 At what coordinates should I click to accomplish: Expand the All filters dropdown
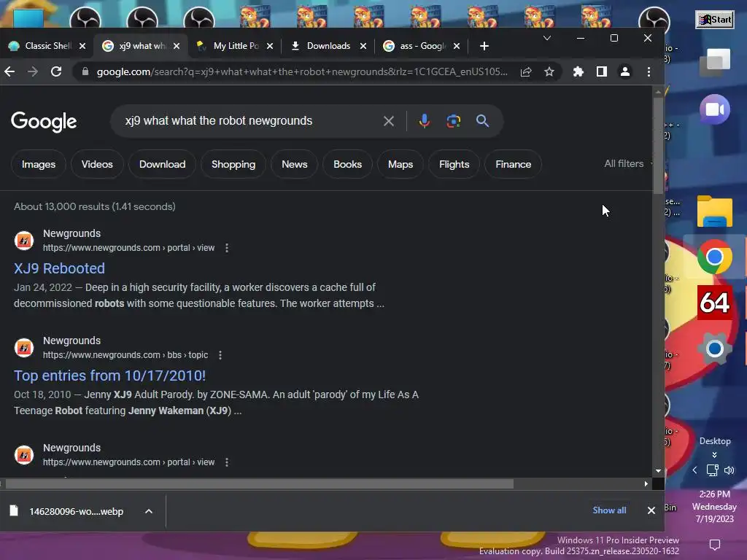coord(627,164)
